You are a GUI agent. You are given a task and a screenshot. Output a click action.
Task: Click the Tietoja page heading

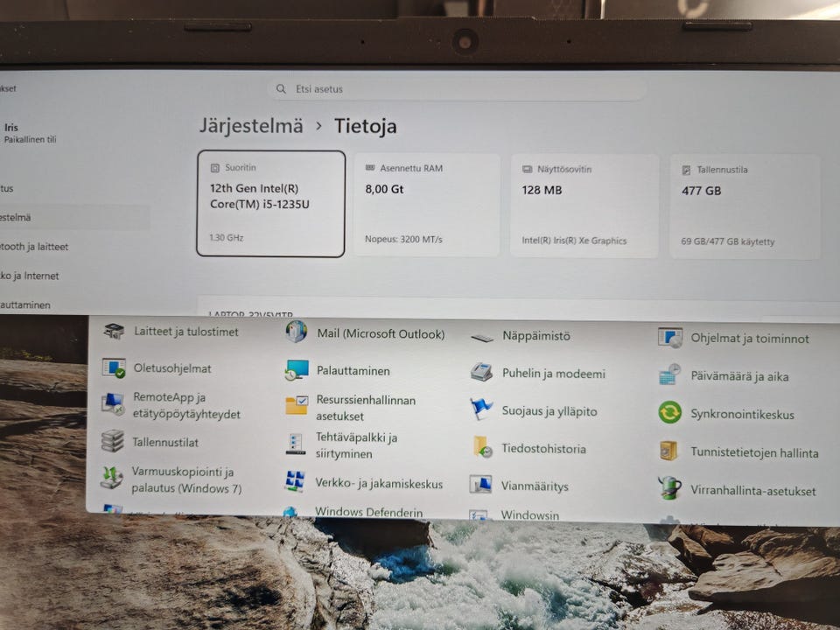(366, 126)
